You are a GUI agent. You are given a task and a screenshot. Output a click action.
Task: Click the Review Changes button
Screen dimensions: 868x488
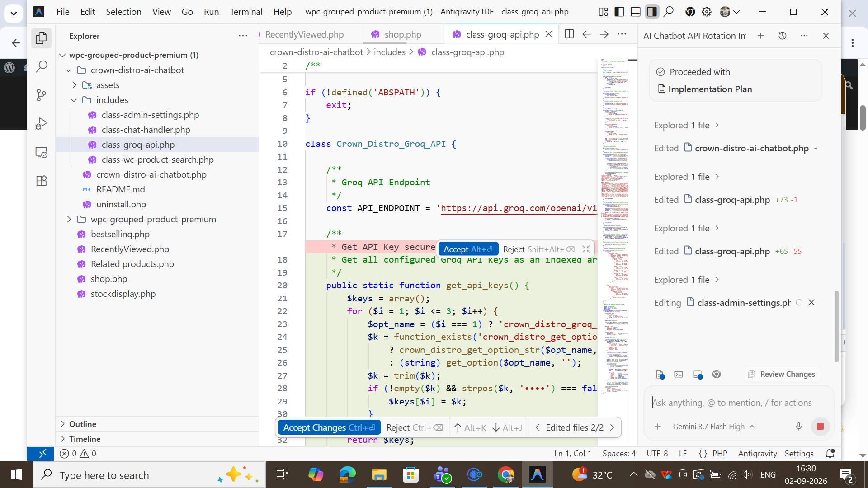[782, 374]
